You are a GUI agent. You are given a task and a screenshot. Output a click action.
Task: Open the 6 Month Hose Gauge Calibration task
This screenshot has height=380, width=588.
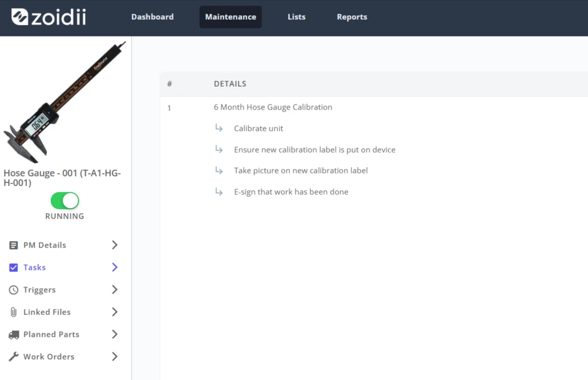pos(273,107)
